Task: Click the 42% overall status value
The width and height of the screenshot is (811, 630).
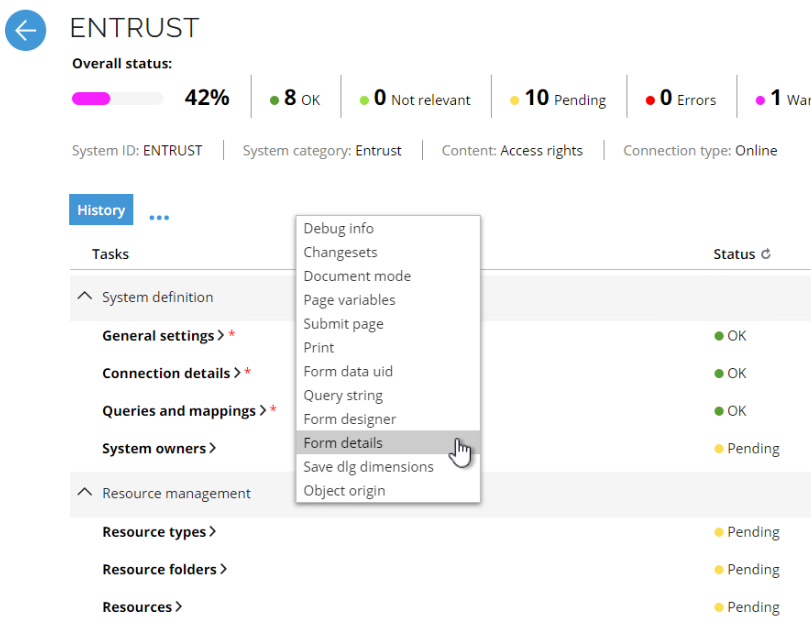Action: tap(207, 97)
